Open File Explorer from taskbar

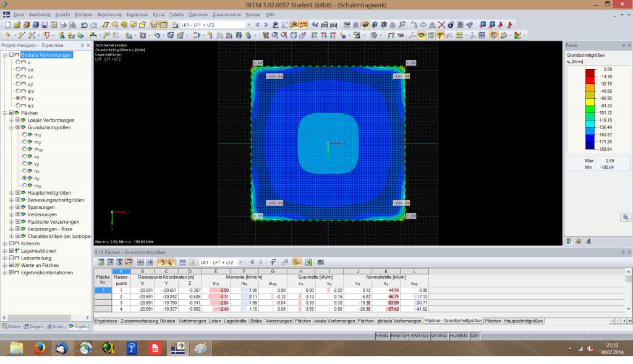[17, 348]
